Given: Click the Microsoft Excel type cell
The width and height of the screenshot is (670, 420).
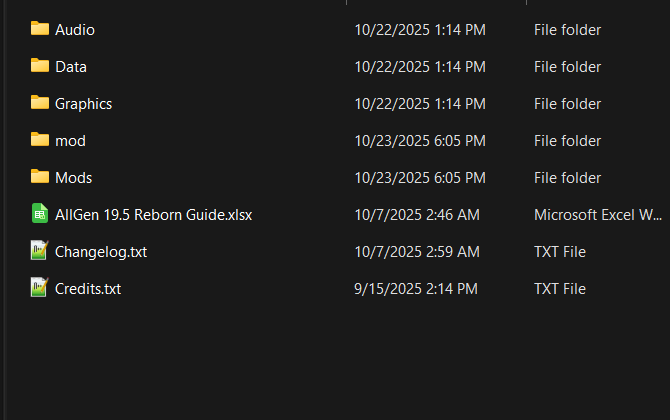Looking at the screenshot, I should (598, 215).
